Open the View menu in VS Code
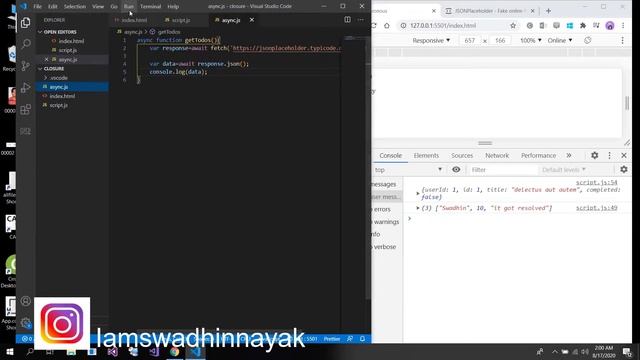 point(98,7)
